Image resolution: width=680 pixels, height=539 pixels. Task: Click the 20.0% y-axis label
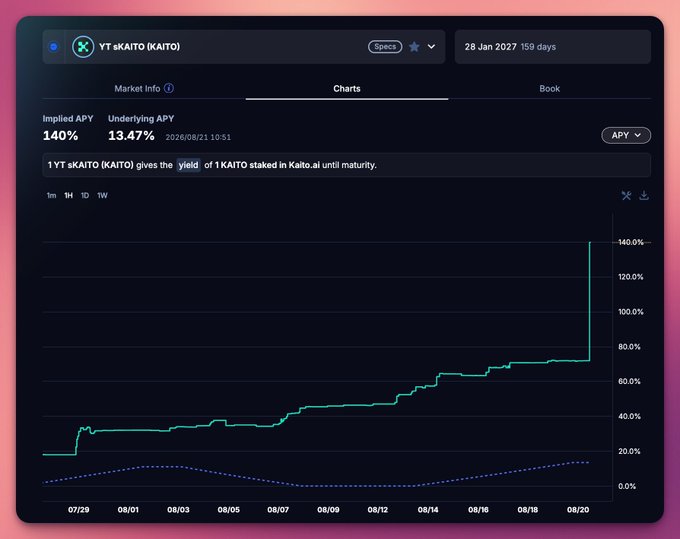tap(629, 451)
